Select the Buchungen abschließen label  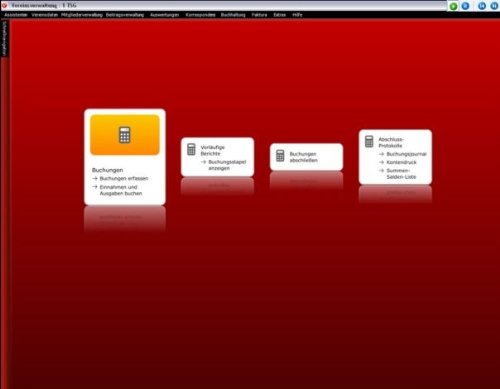point(304,157)
